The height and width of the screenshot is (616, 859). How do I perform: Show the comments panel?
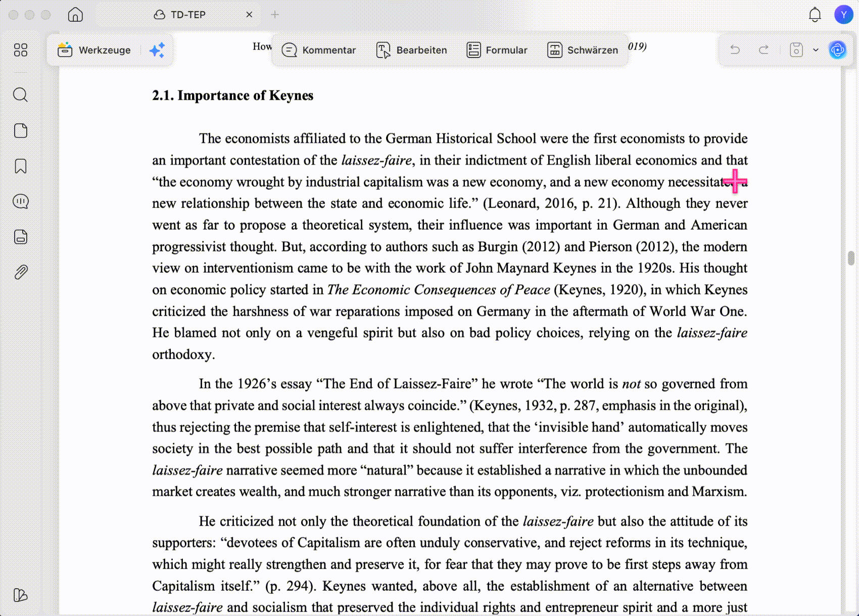coord(21,201)
